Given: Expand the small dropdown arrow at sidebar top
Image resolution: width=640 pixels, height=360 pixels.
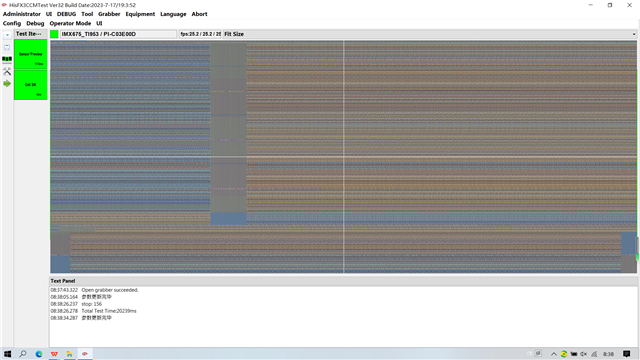Looking at the screenshot, I should click(x=7, y=35).
